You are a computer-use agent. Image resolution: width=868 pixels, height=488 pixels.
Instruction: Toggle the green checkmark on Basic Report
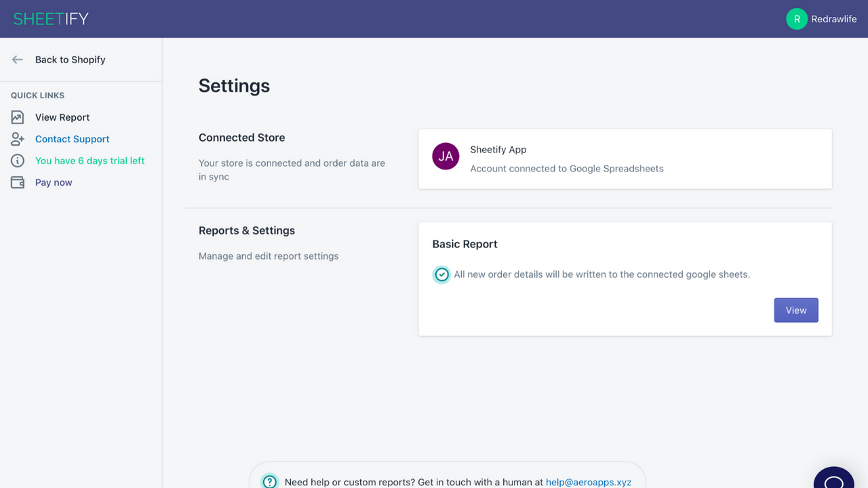tap(441, 274)
